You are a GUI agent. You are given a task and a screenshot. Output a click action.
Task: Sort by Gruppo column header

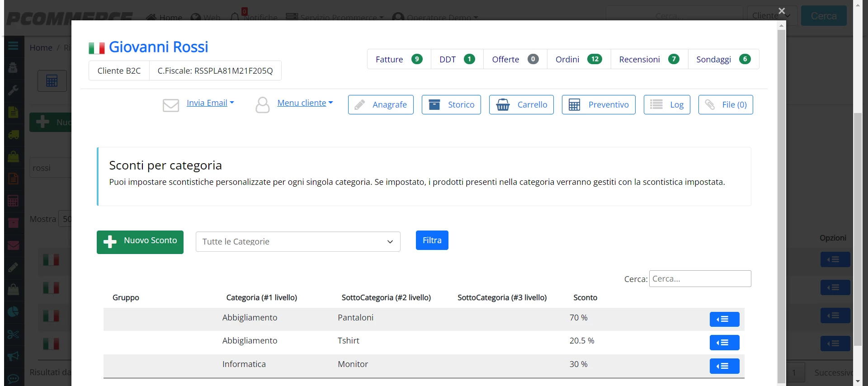click(126, 297)
